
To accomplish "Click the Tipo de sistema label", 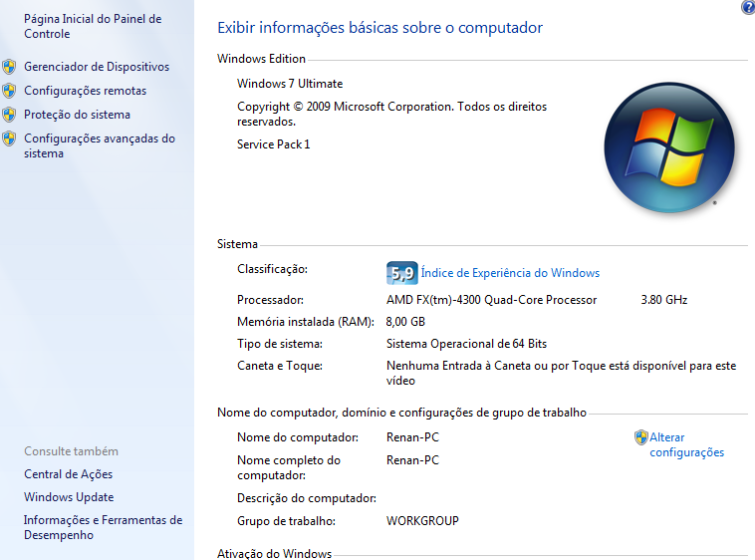I will pyautogui.click(x=280, y=344).
